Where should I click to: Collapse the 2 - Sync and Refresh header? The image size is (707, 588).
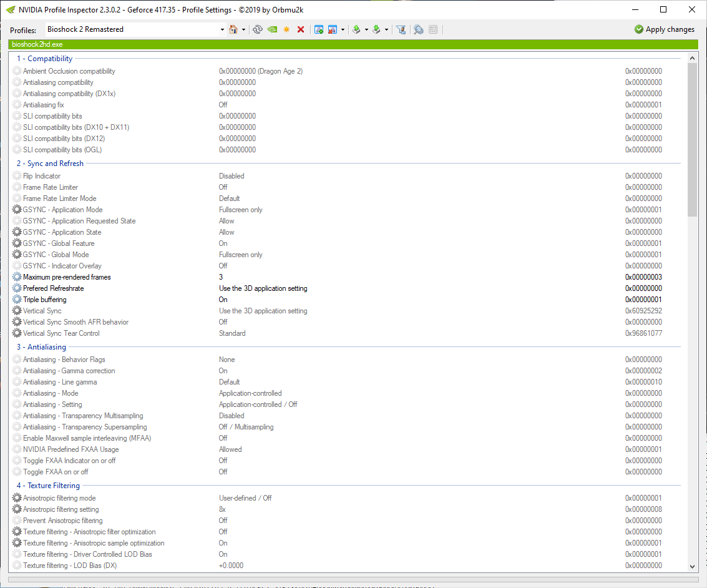(50, 164)
